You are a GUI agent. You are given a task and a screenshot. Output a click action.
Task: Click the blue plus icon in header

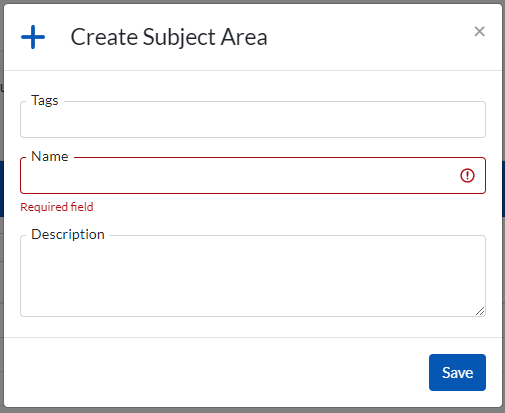[x=33, y=37]
